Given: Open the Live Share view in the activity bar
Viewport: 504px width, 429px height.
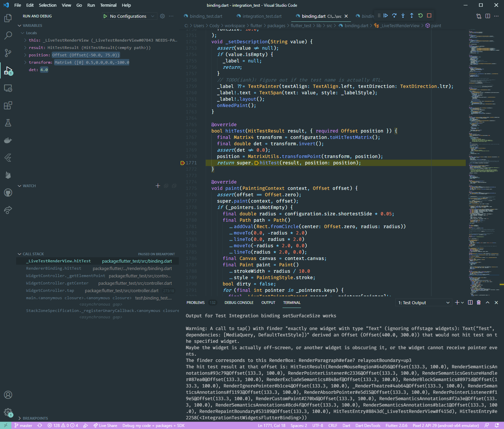Looking at the screenshot, I should 8,210.
